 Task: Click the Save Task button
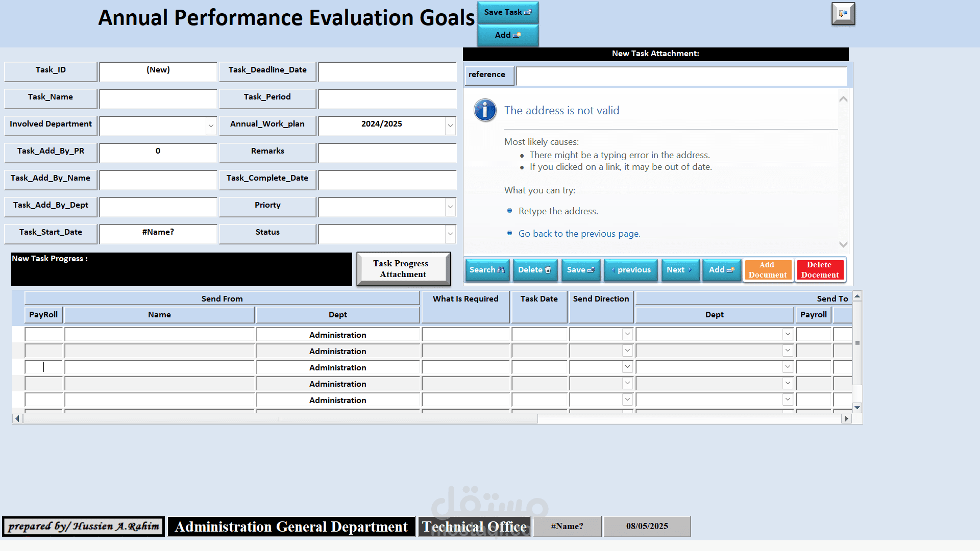[508, 12]
